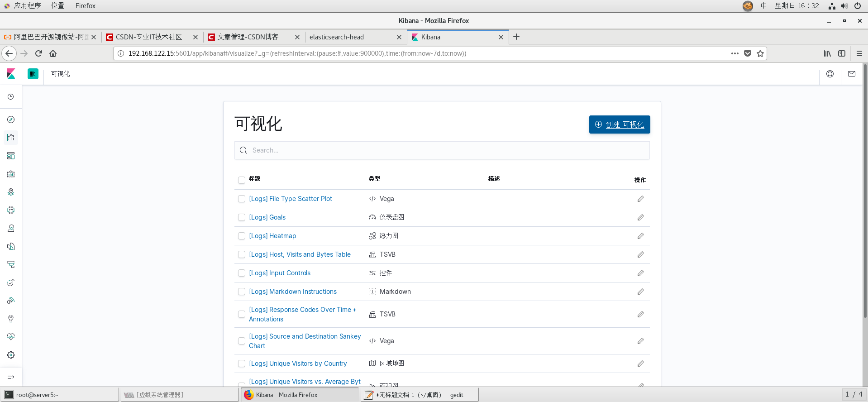The height and width of the screenshot is (402, 868).
Task: Open [Logs] Markdown Instructions link
Action: point(293,292)
